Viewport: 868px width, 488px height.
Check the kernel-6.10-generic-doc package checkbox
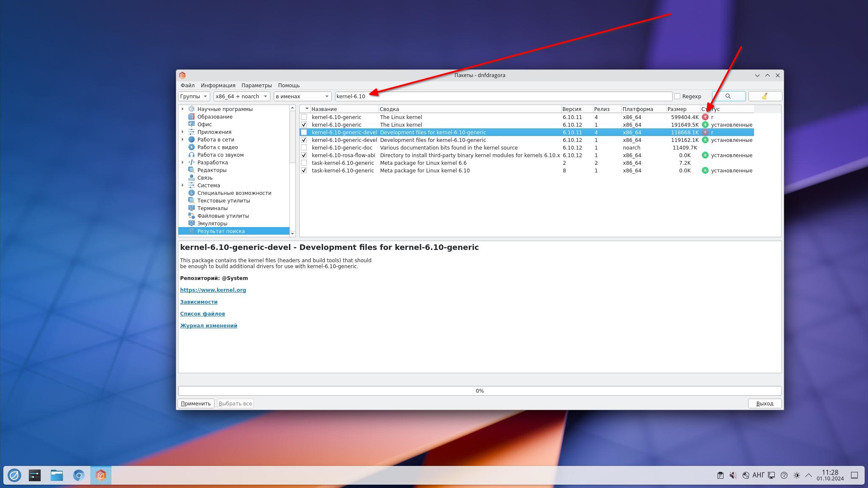pyautogui.click(x=304, y=147)
